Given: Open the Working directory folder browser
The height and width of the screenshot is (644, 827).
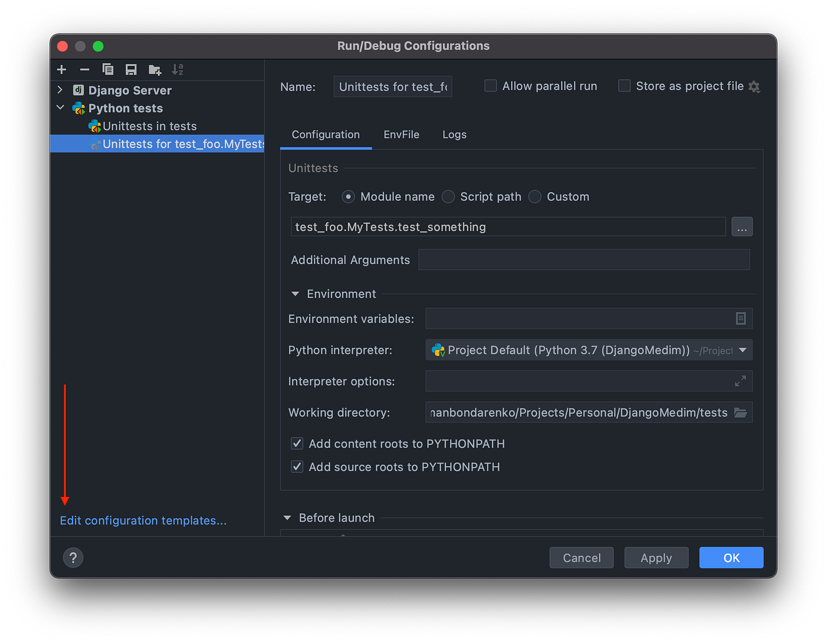Looking at the screenshot, I should (x=741, y=412).
